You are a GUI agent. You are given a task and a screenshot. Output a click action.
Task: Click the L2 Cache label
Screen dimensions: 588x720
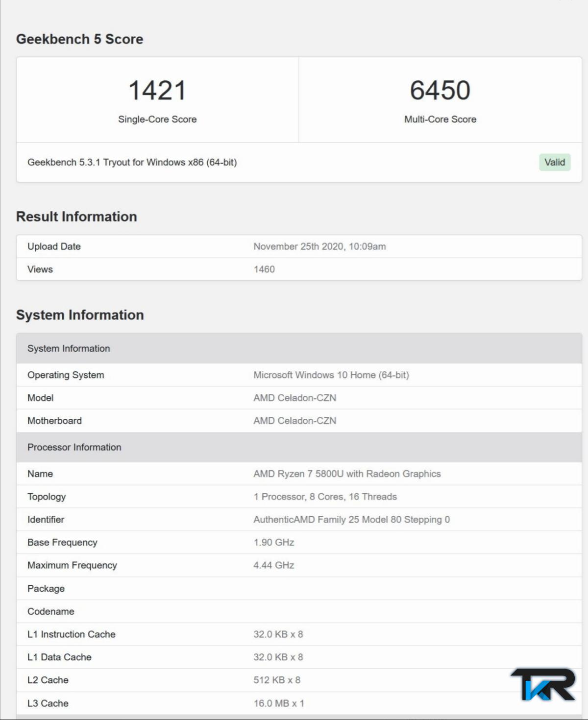point(48,680)
